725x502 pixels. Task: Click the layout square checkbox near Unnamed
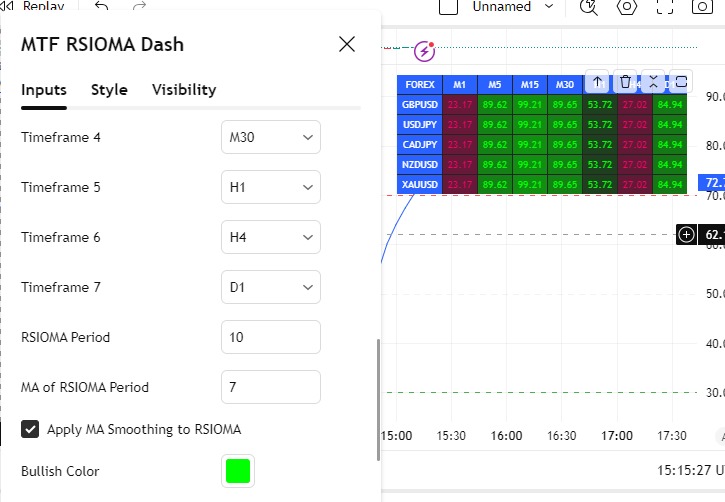[x=450, y=7]
